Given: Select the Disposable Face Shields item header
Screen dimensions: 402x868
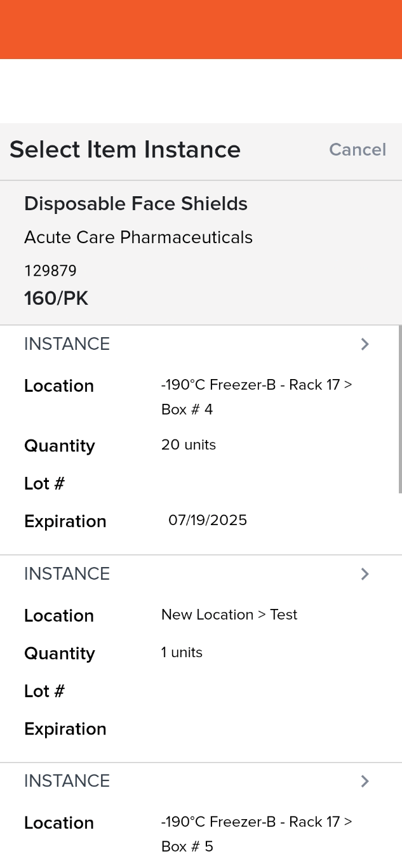Looking at the screenshot, I should [x=135, y=203].
